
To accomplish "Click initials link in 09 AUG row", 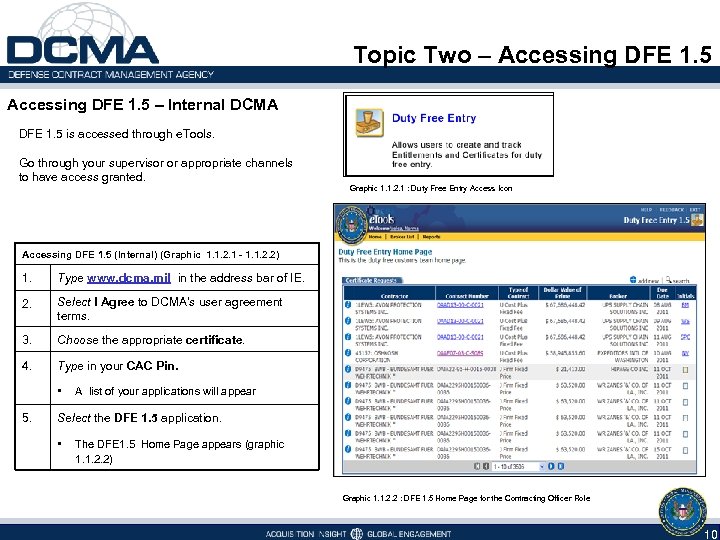I will click(x=685, y=321).
